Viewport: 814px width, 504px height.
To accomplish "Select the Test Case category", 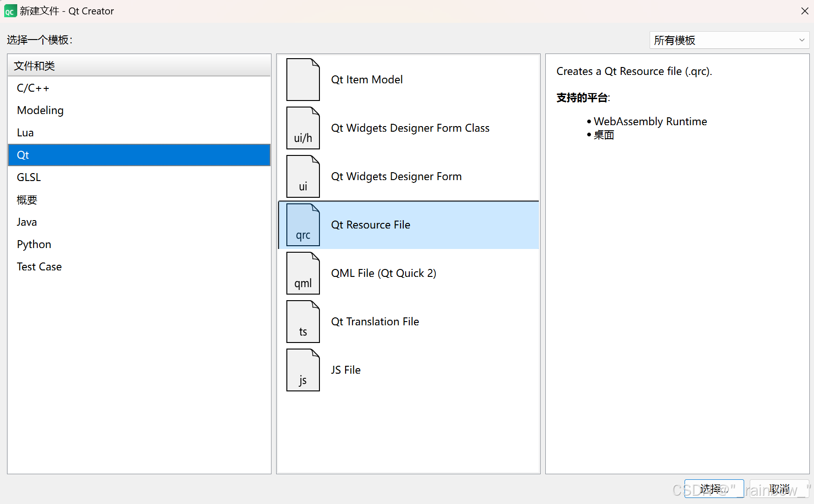I will point(139,267).
